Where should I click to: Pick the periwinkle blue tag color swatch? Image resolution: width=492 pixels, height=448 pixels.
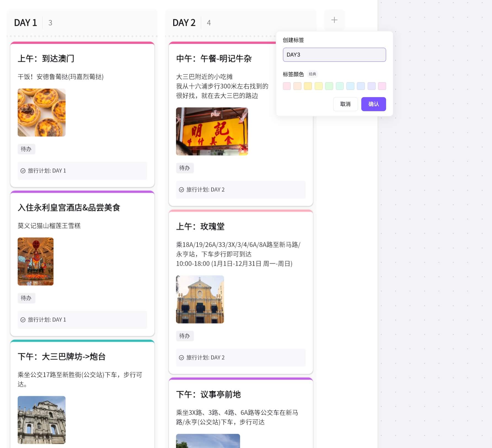(361, 86)
